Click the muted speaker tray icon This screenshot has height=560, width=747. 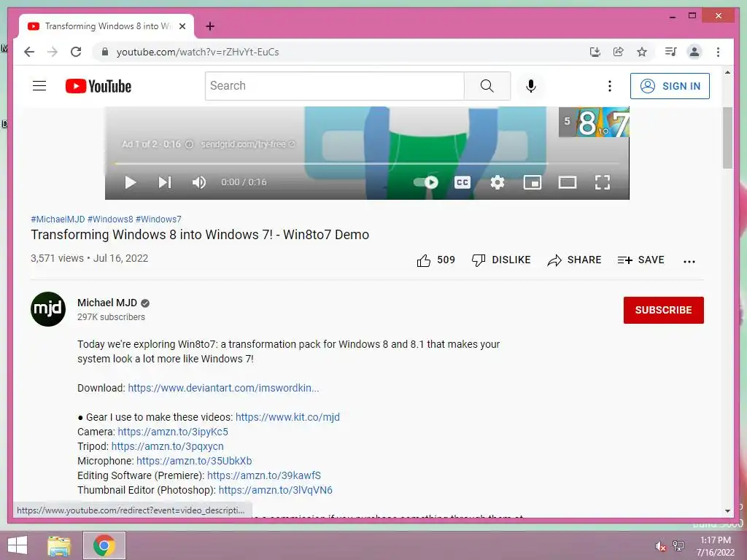point(661,546)
